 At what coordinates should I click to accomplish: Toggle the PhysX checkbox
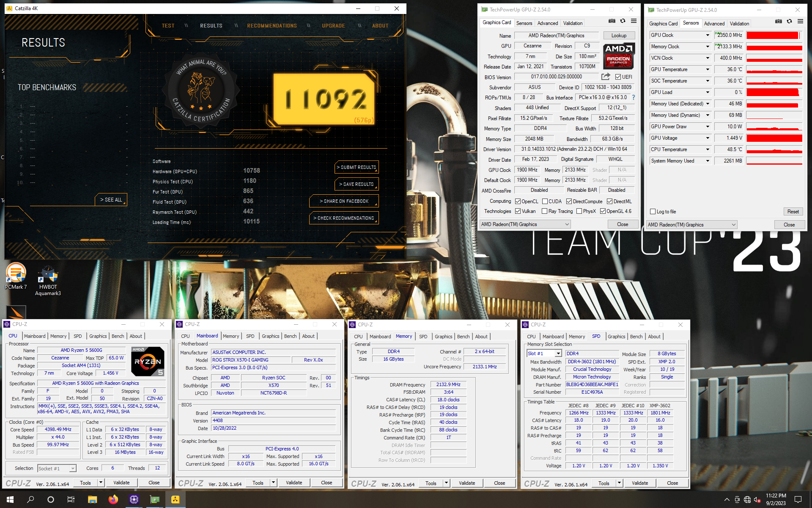pyautogui.click(x=579, y=211)
